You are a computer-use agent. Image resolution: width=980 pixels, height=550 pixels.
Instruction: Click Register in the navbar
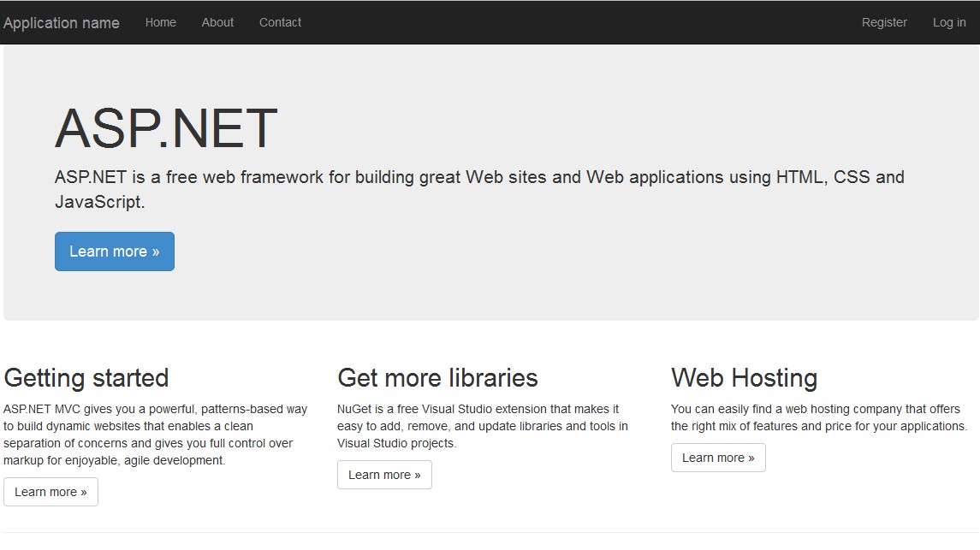tap(884, 22)
